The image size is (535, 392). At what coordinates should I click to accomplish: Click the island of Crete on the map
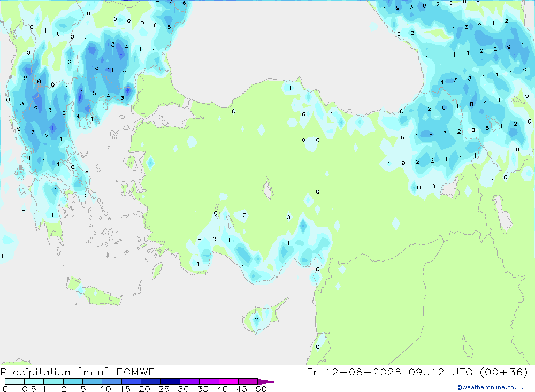pyautogui.click(x=94, y=291)
